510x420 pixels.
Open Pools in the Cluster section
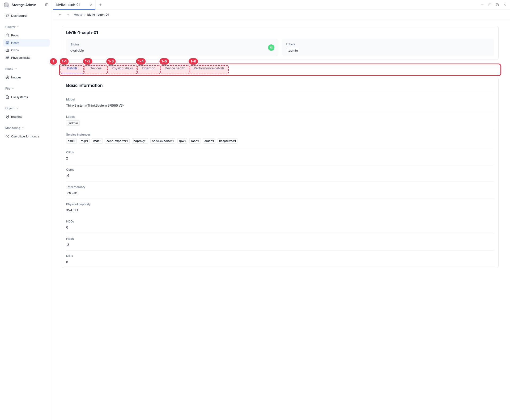pyautogui.click(x=26, y=35)
